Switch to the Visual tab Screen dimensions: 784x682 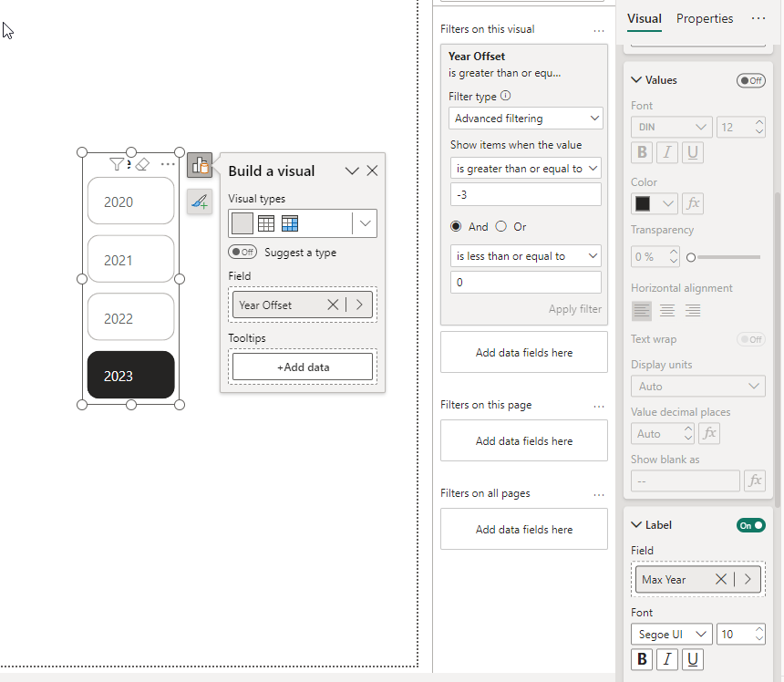coord(645,19)
